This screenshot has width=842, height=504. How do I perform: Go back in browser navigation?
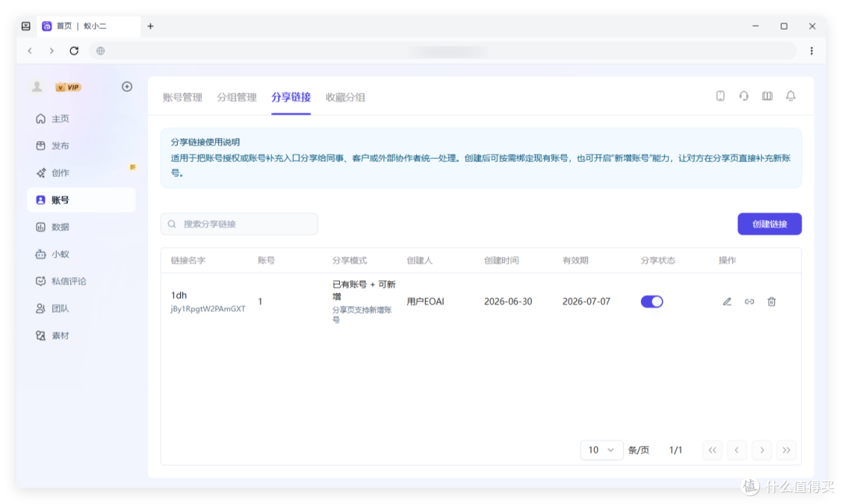tap(30, 51)
